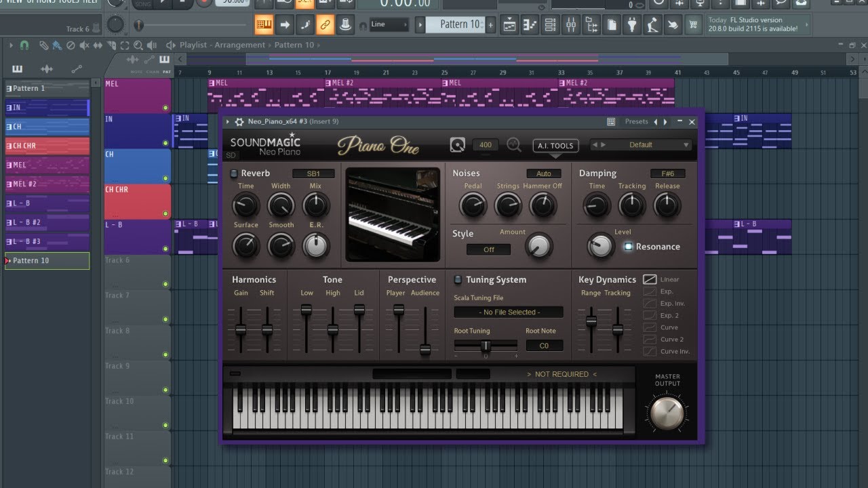Click the Perspective Audience slider handle
Screen dimensions: 868x488
[425, 350]
